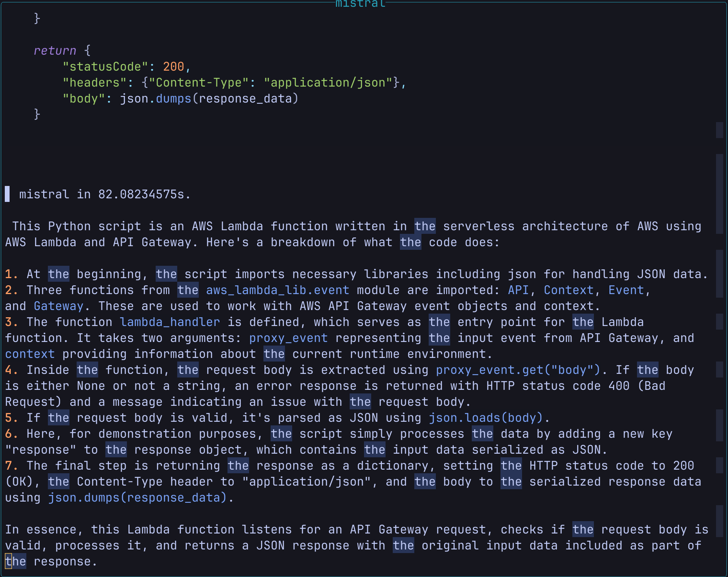Image resolution: width=728 pixels, height=577 pixels.
Task: Click the highlighted 'the' with the cursor on it
Action: [x=16, y=561]
